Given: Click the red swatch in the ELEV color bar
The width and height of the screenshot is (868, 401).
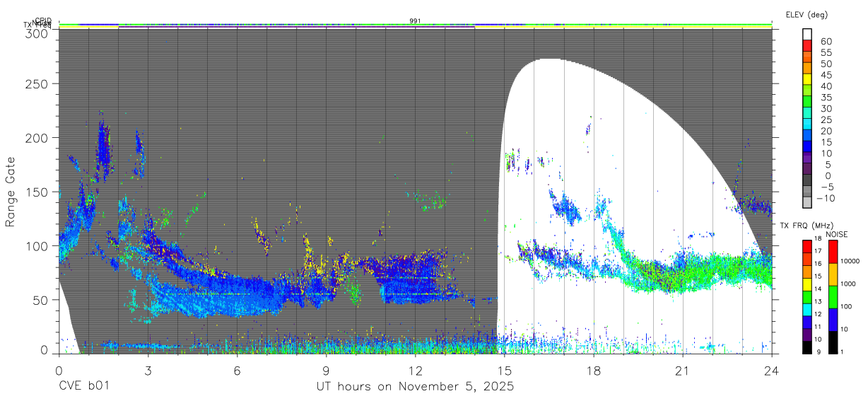Looking at the screenshot, I should (807, 46).
